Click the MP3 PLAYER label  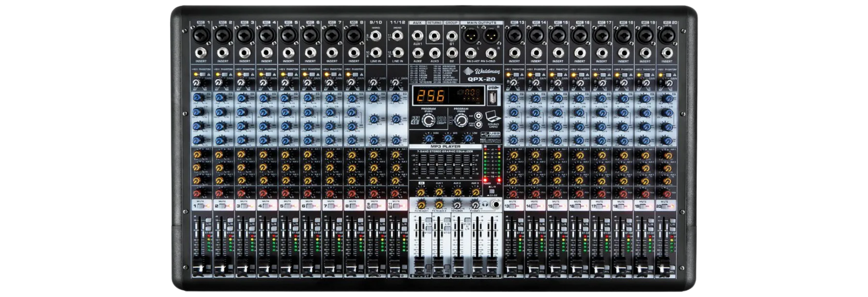coord(445,147)
